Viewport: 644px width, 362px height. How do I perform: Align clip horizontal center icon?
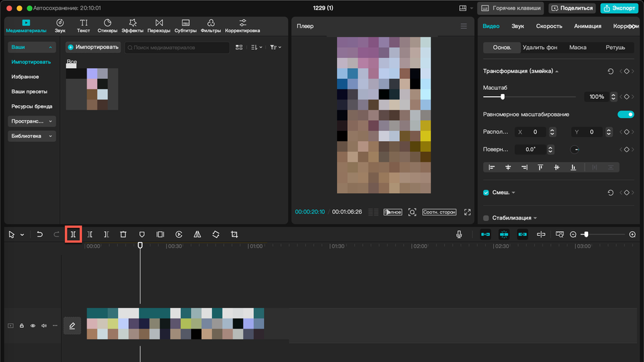pyautogui.click(x=508, y=168)
